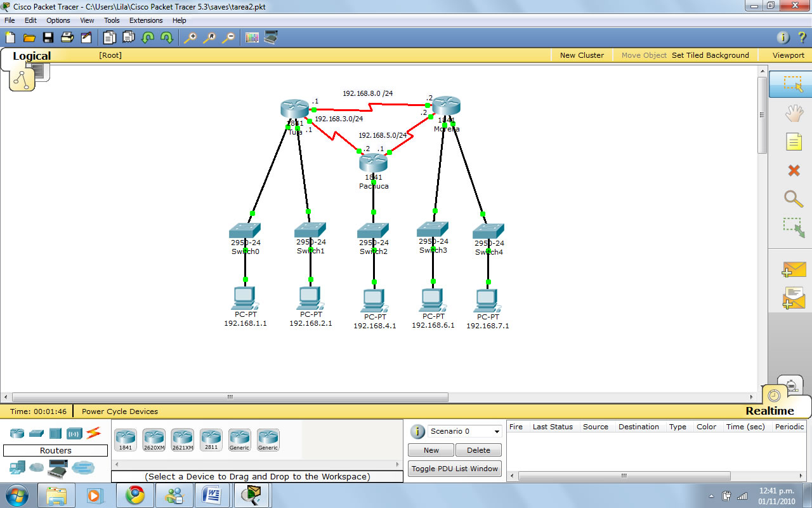Select the Switches device category icon

pos(36,433)
